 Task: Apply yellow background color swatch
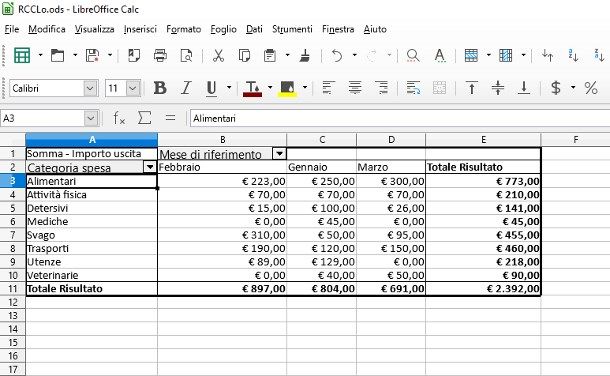288,89
